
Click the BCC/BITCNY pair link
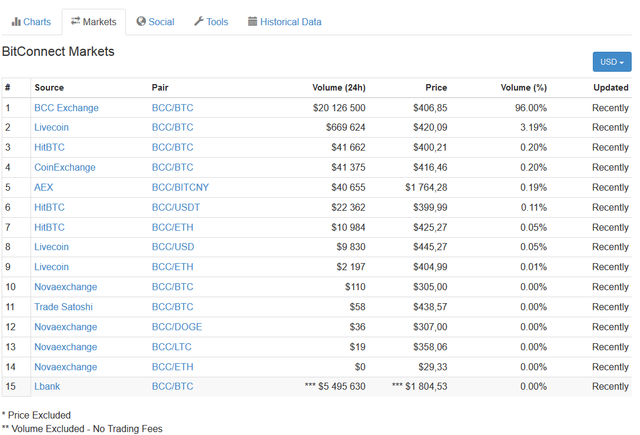180,187
